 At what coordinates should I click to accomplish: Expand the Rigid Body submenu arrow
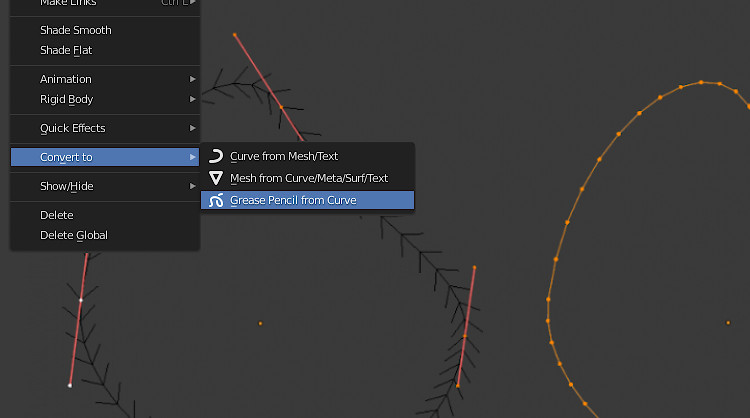[192, 99]
